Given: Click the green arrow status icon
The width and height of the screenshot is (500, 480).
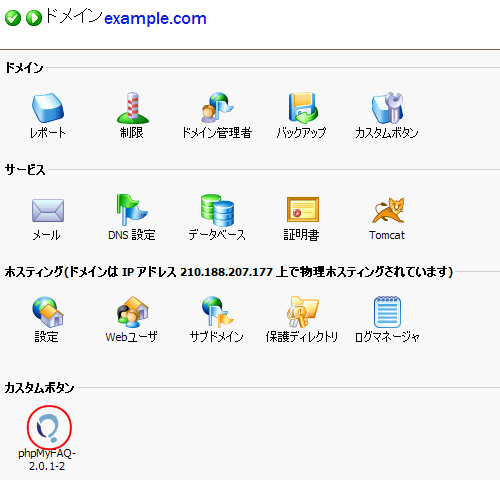Looking at the screenshot, I should 34,18.
